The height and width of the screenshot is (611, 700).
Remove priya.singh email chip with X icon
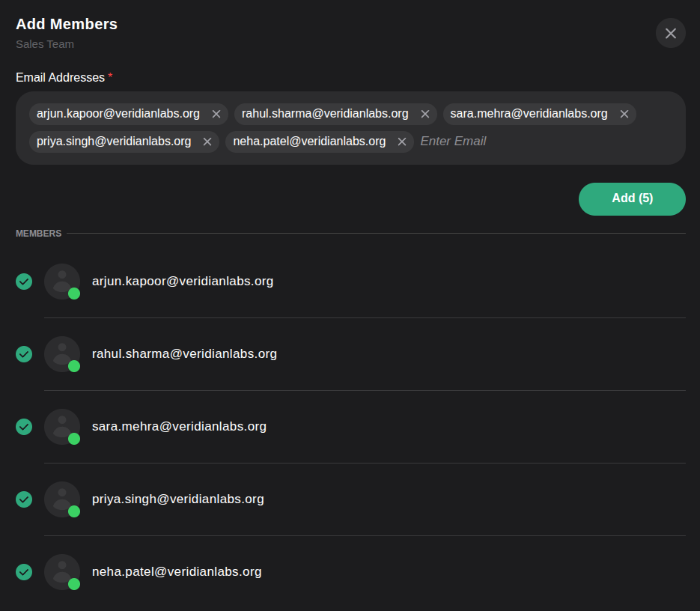point(207,142)
